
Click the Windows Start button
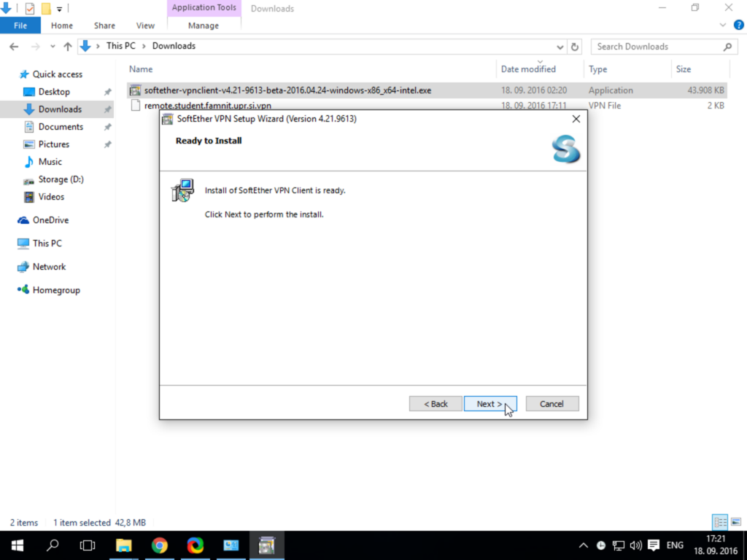tap(18, 545)
